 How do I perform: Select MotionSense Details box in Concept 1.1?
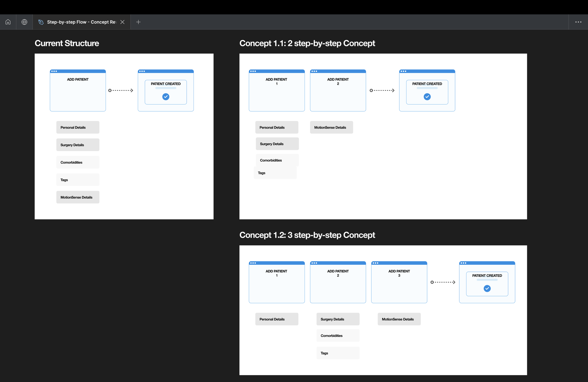click(331, 127)
